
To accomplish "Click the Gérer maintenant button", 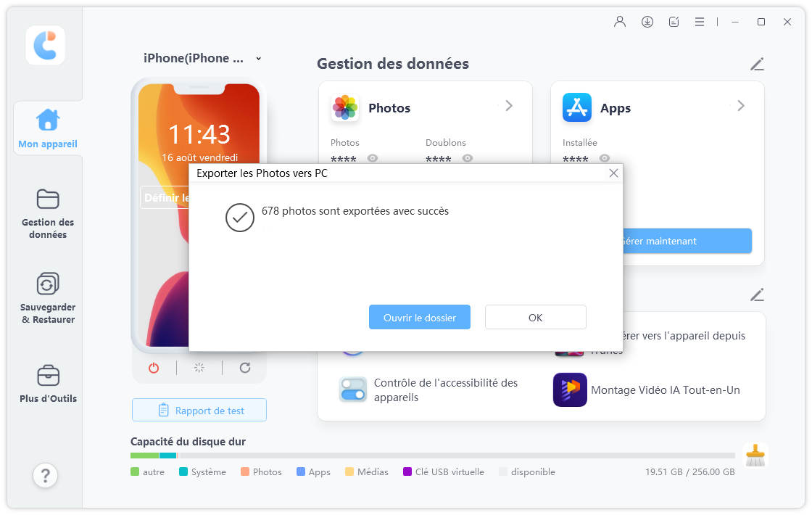I will point(687,241).
